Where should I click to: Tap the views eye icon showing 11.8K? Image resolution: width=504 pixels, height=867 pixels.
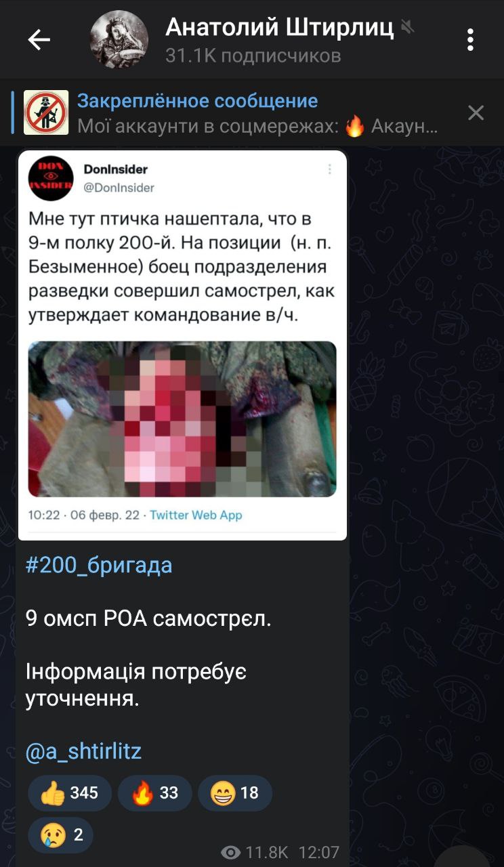pyautogui.click(x=231, y=852)
